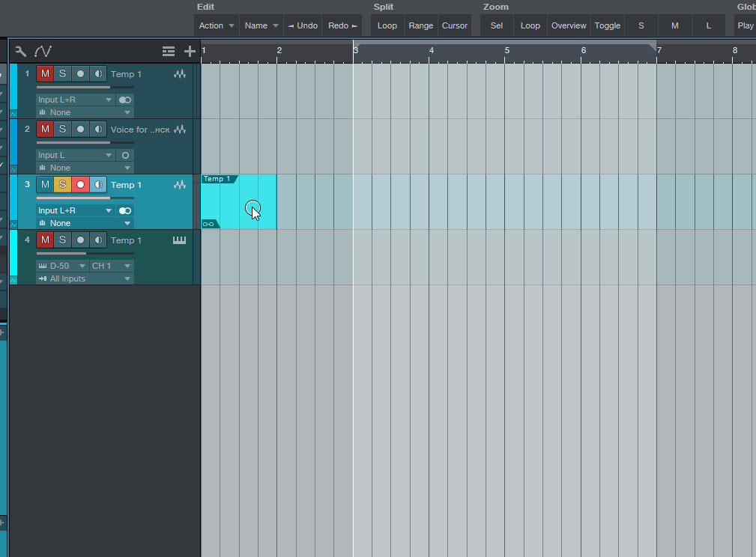
Task: Open Input L+R dropdown on track 1
Action: pos(75,100)
